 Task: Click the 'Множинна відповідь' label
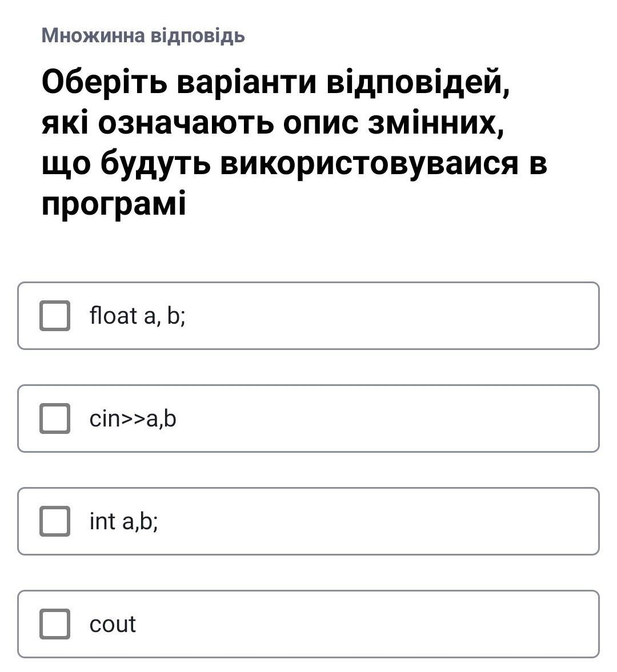coord(143,35)
